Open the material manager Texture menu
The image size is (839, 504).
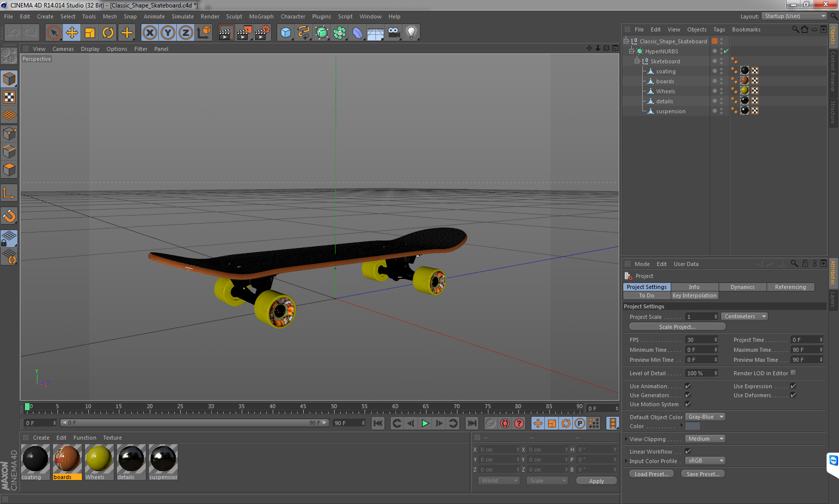(x=112, y=438)
